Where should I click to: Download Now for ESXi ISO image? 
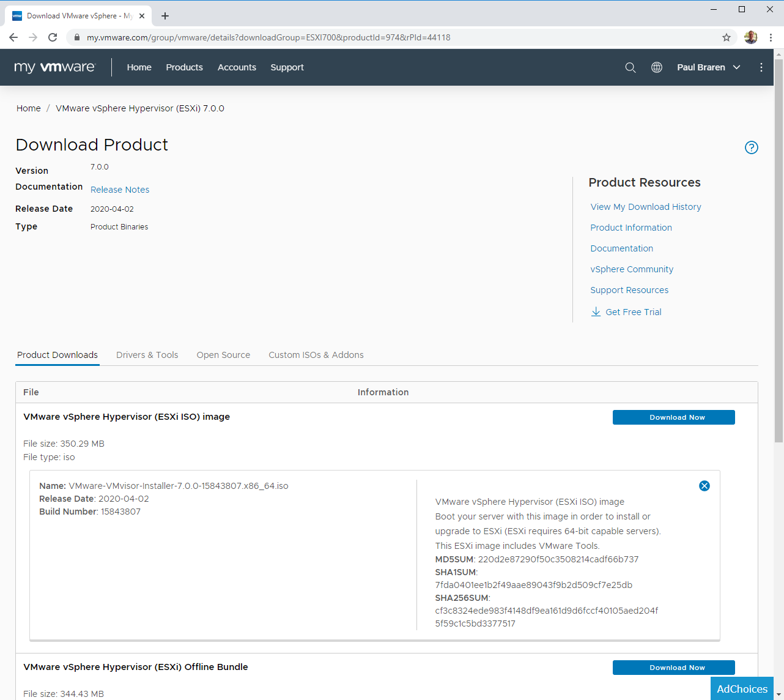pos(674,417)
